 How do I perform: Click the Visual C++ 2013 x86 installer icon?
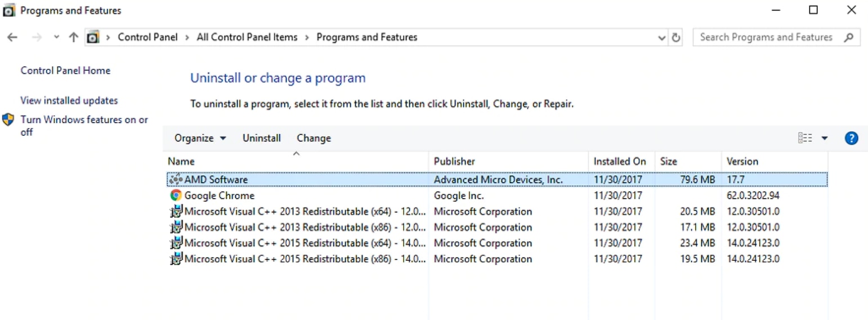coord(176,227)
